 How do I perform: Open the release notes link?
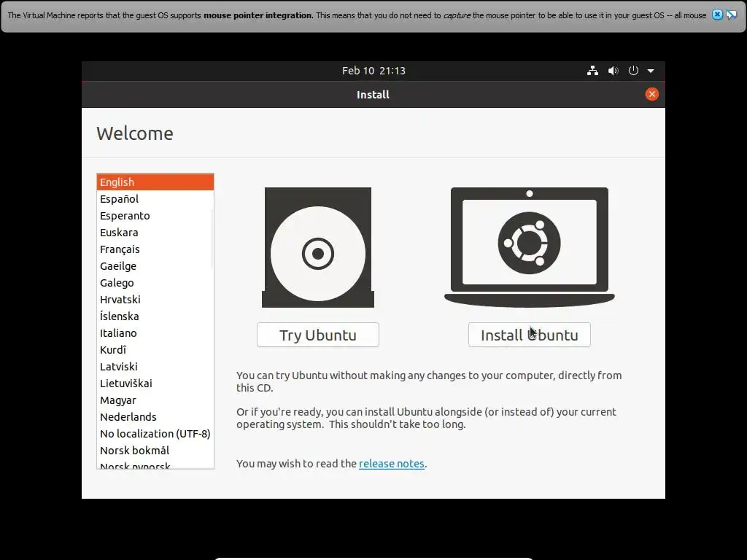[x=391, y=463]
